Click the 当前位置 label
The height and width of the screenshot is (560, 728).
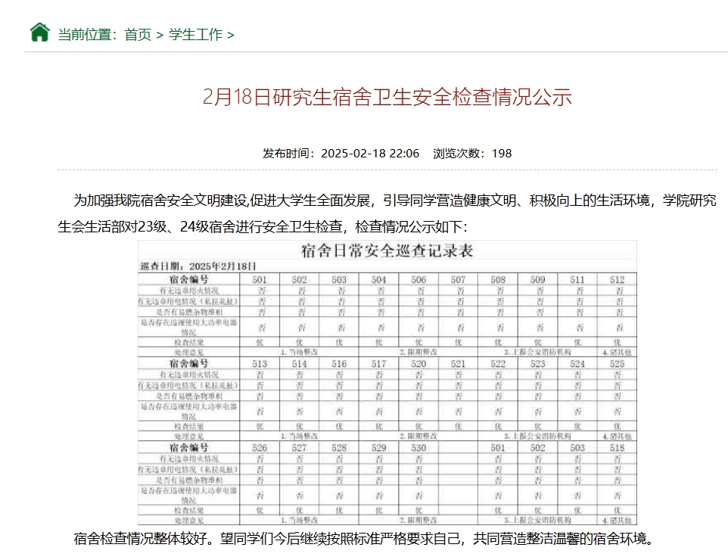pyautogui.click(x=88, y=35)
